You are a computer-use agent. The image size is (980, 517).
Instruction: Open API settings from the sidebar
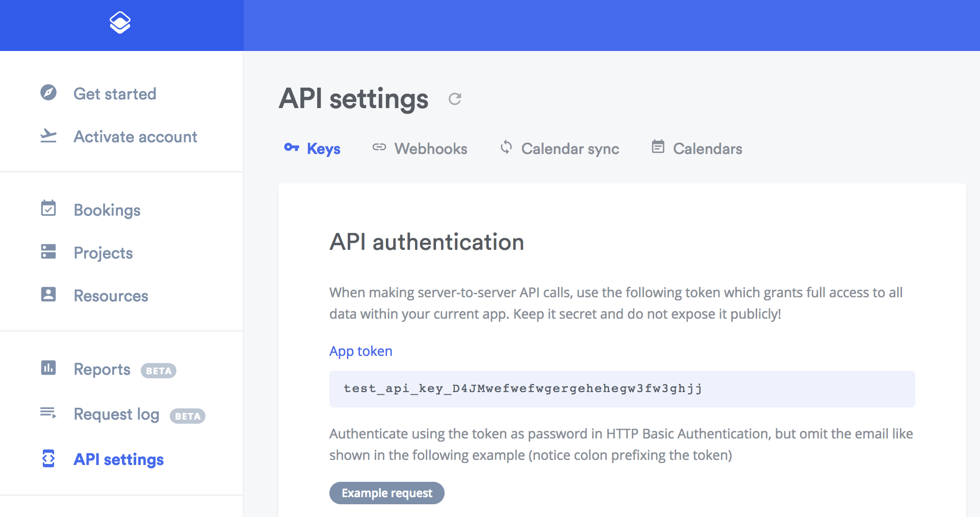118,459
